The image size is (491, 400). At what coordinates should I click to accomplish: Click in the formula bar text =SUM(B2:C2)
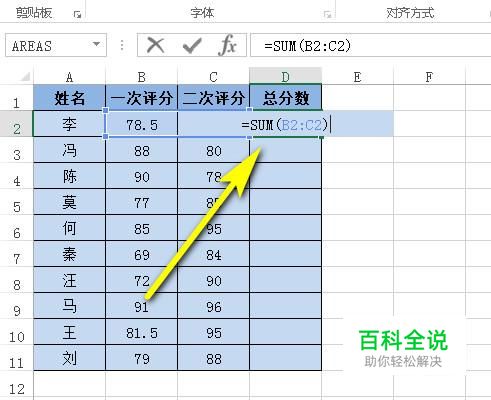click(x=307, y=46)
